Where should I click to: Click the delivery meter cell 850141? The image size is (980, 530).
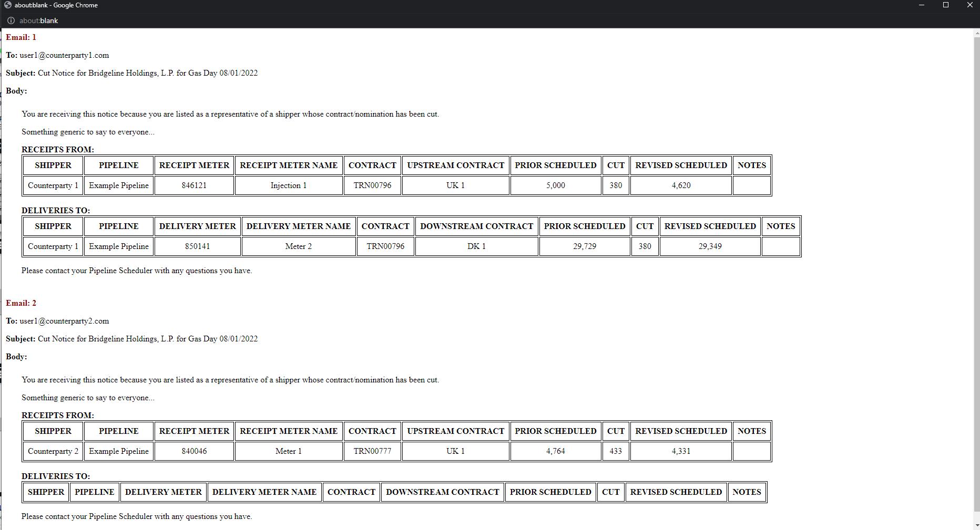click(x=197, y=246)
